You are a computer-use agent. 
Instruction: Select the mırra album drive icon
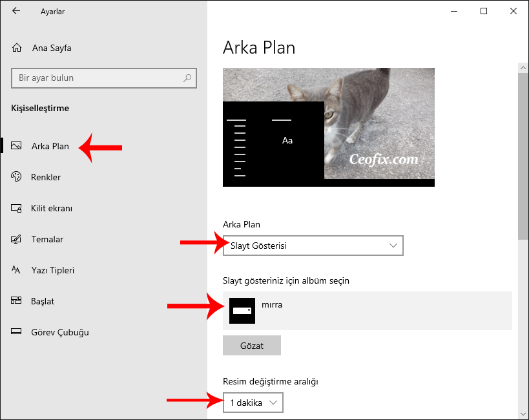(x=242, y=311)
